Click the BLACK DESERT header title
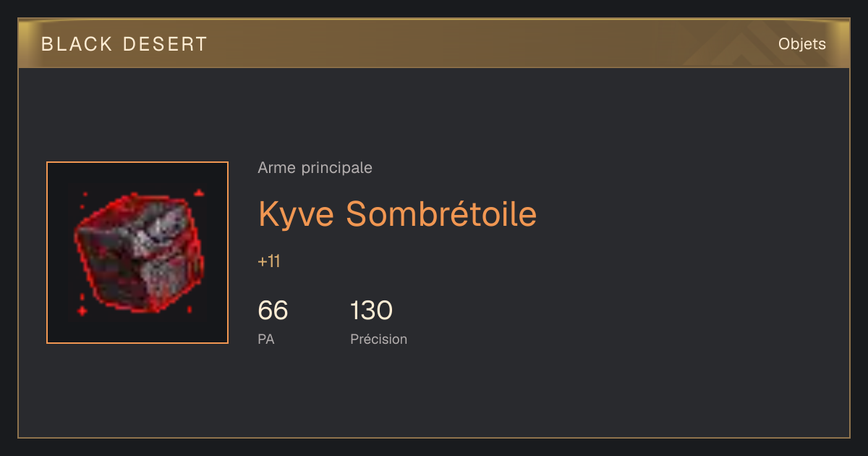The width and height of the screenshot is (868, 456). point(124,44)
